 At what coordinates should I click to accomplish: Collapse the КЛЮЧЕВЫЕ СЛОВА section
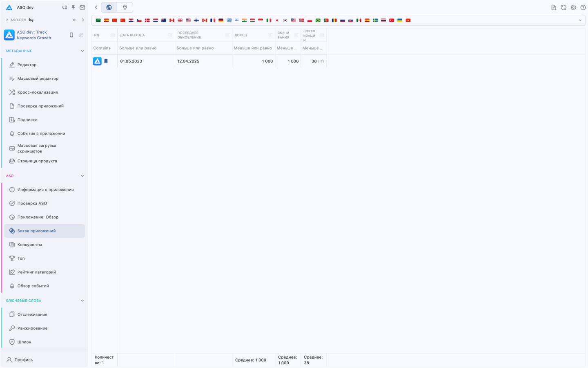click(x=82, y=300)
